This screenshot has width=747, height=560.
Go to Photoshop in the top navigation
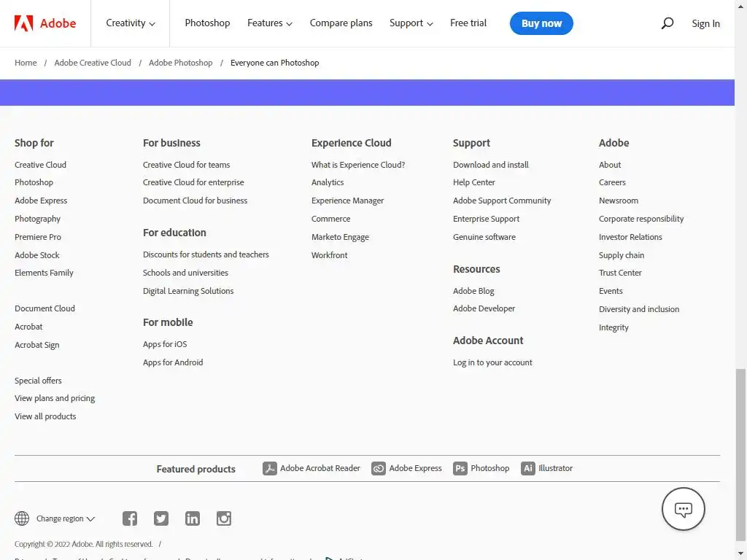click(x=207, y=23)
